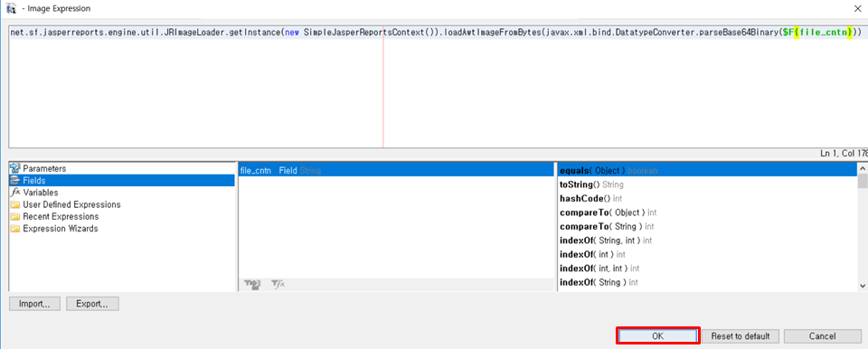Select the Fields label in the tree
868x349 pixels.
tap(34, 181)
